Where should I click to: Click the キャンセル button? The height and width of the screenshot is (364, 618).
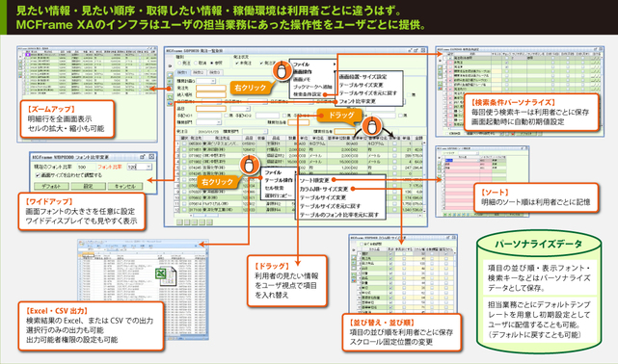click(x=125, y=186)
